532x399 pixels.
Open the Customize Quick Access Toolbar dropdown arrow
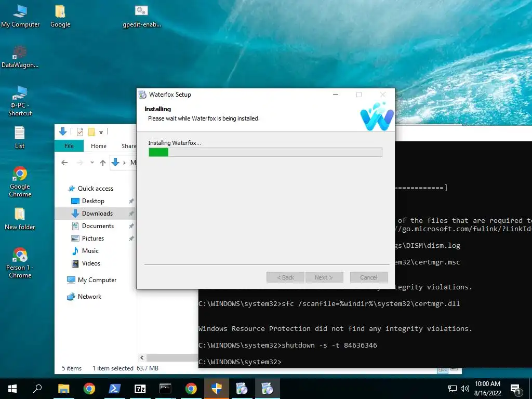pyautogui.click(x=101, y=132)
